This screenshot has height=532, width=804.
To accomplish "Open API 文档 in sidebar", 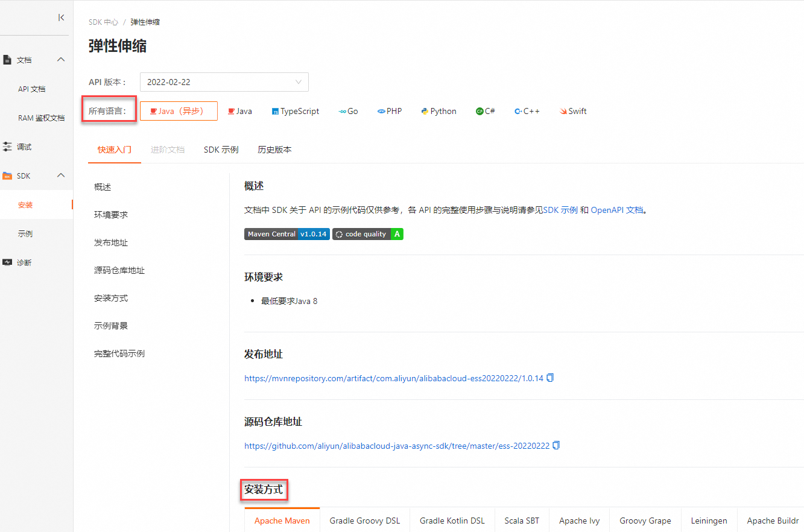I will coord(31,89).
